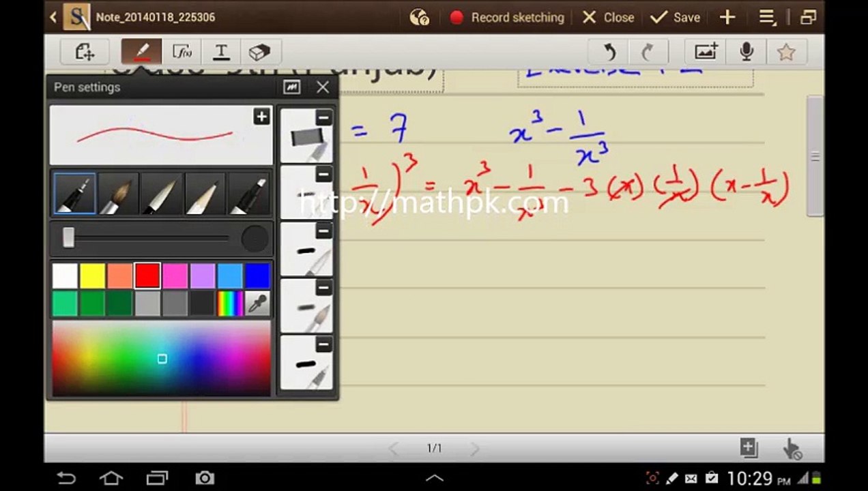Select the fountain pen type
The width and height of the screenshot is (868, 491).
pyautogui.click(x=74, y=194)
